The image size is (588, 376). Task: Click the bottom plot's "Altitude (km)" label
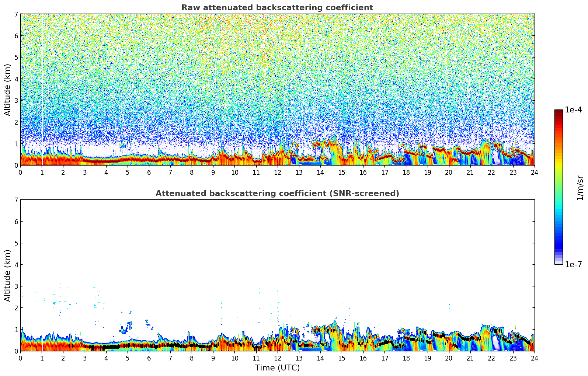[8, 275]
